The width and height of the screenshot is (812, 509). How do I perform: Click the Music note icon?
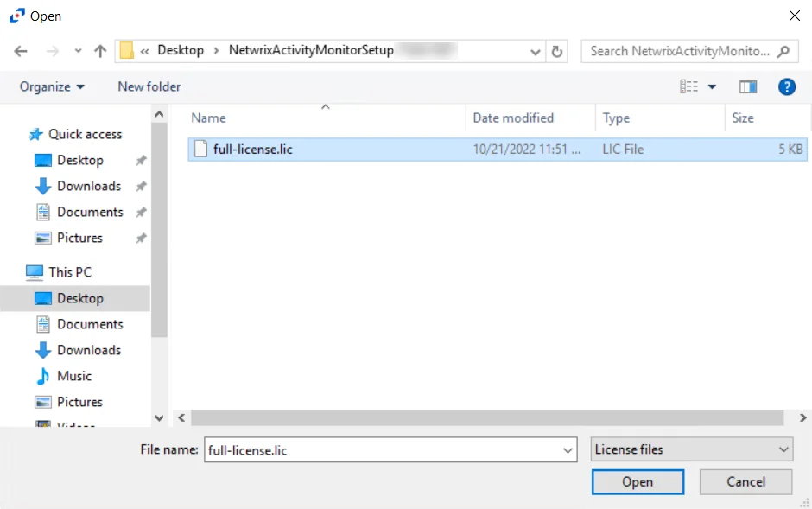point(42,376)
